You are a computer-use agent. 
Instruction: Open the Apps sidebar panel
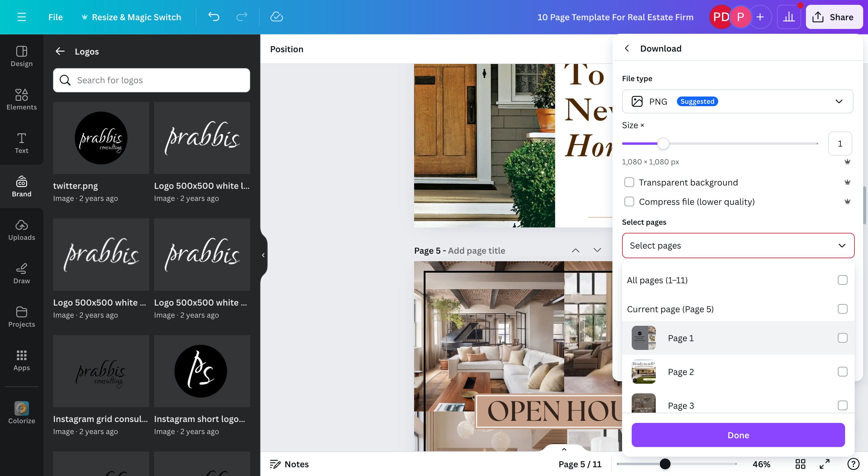[22, 360]
